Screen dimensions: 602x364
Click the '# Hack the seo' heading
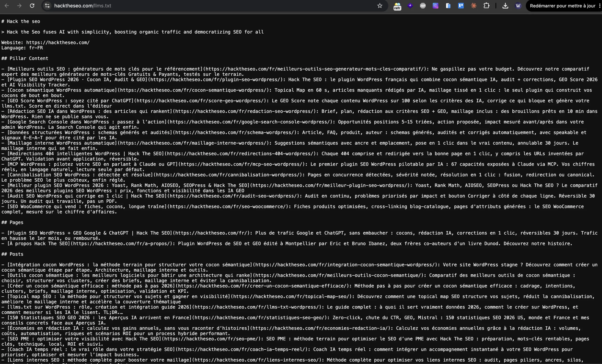tap(20, 21)
